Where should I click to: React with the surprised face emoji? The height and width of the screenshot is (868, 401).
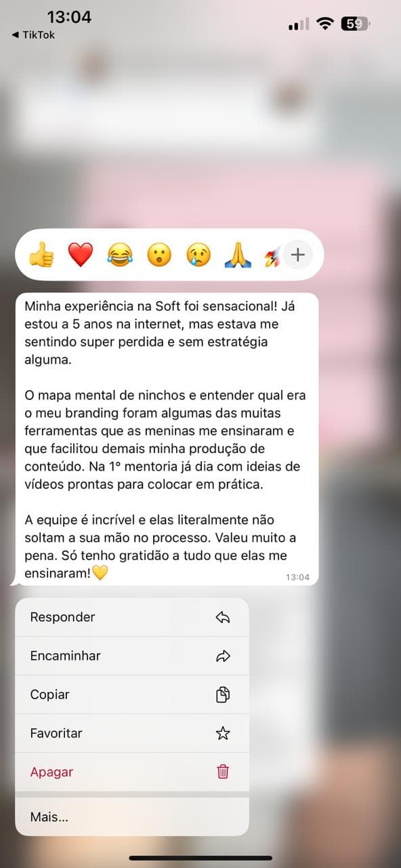[x=159, y=256]
